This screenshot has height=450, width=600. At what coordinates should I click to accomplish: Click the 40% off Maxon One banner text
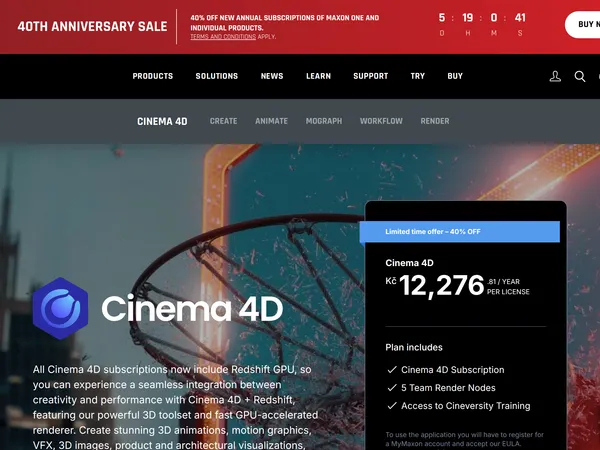coord(285,23)
